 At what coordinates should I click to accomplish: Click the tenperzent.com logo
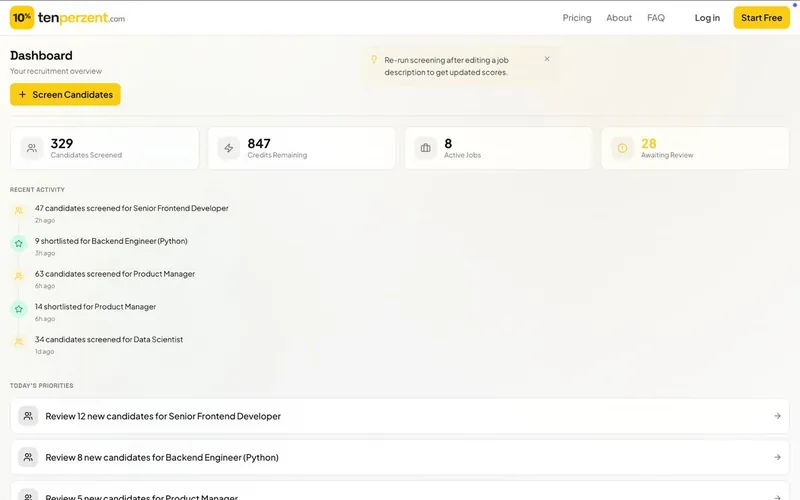pyautogui.click(x=68, y=18)
